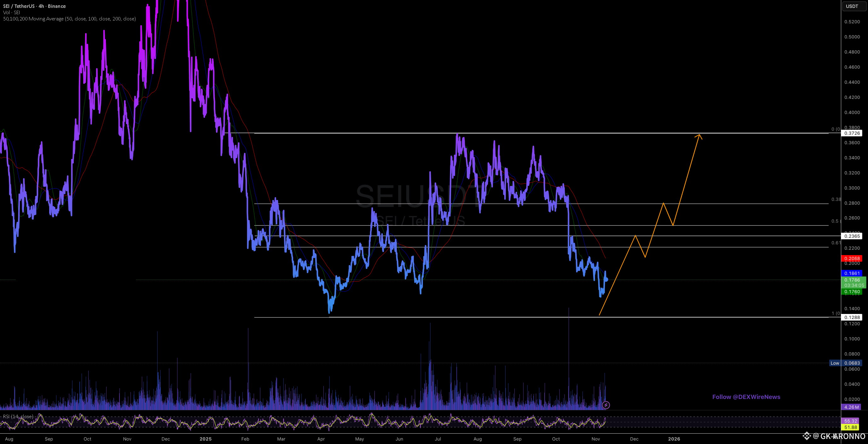868x444 pixels.
Task: Click the purple 55.32 RSI value label
Action: click(850, 421)
